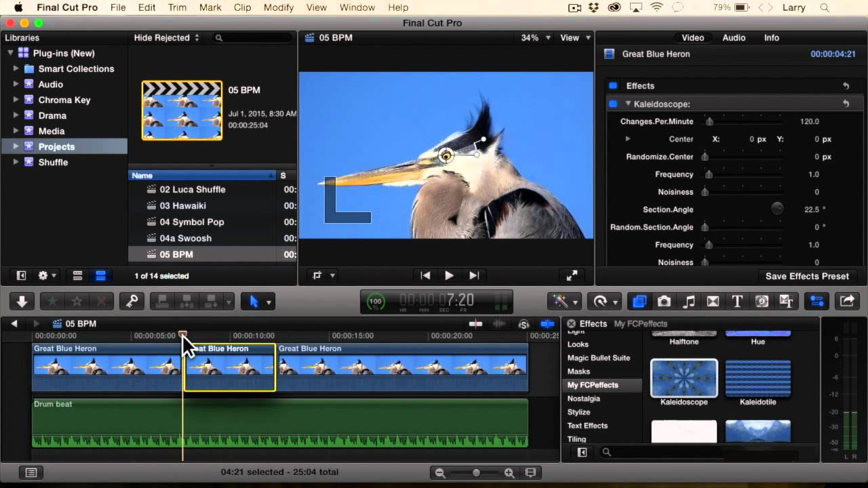The height and width of the screenshot is (488, 868).
Task: Open the Keyword Editor key icon
Action: tap(132, 302)
